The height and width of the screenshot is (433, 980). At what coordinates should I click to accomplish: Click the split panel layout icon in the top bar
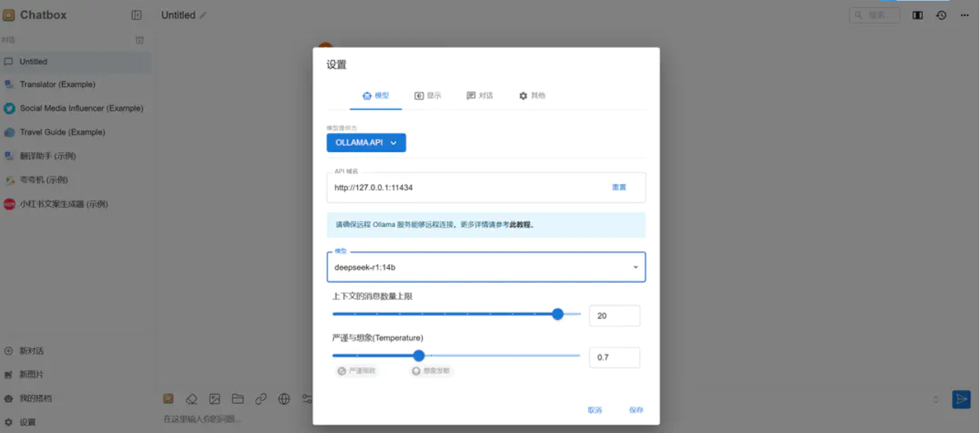[917, 15]
